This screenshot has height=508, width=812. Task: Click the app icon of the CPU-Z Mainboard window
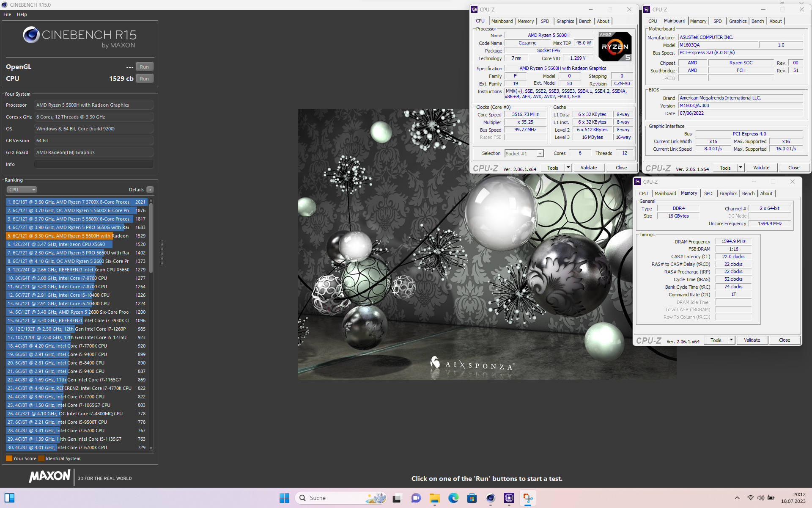(x=647, y=9)
